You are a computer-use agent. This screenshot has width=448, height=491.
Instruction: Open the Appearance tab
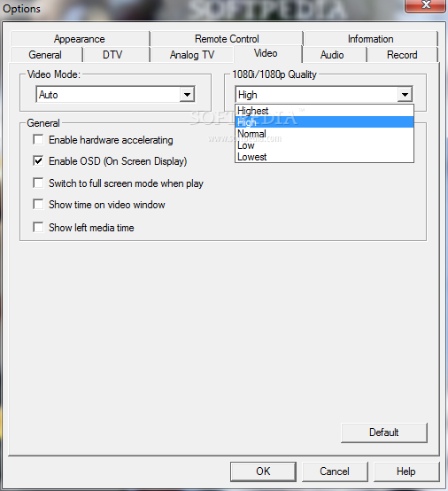pos(80,39)
